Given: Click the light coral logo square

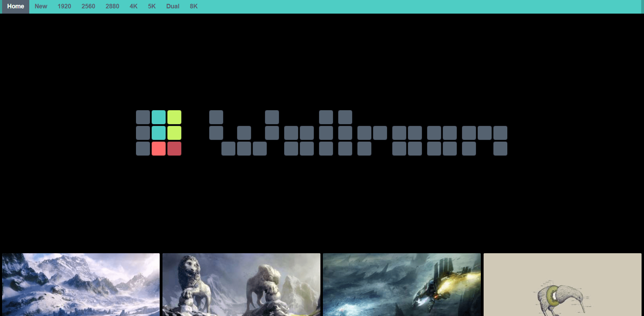Looking at the screenshot, I should click(159, 149).
